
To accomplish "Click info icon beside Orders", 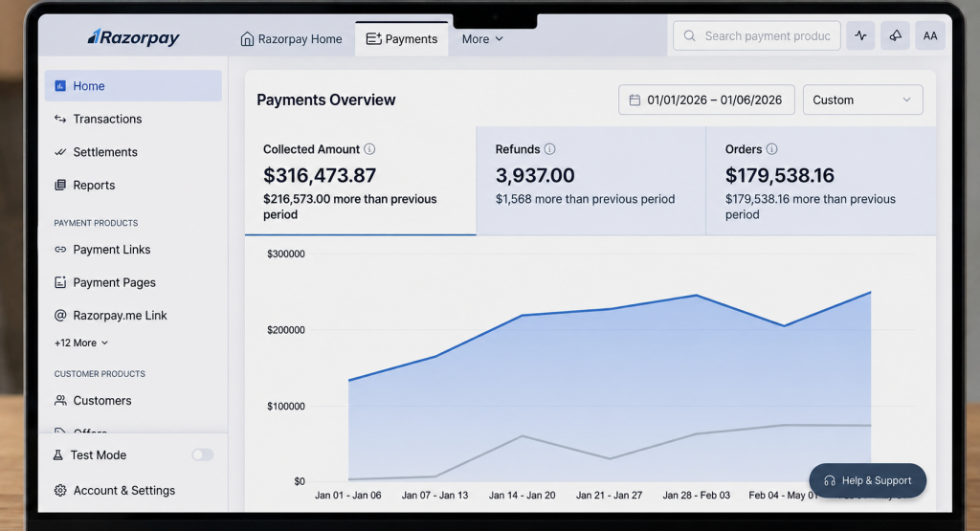I will click(x=772, y=148).
